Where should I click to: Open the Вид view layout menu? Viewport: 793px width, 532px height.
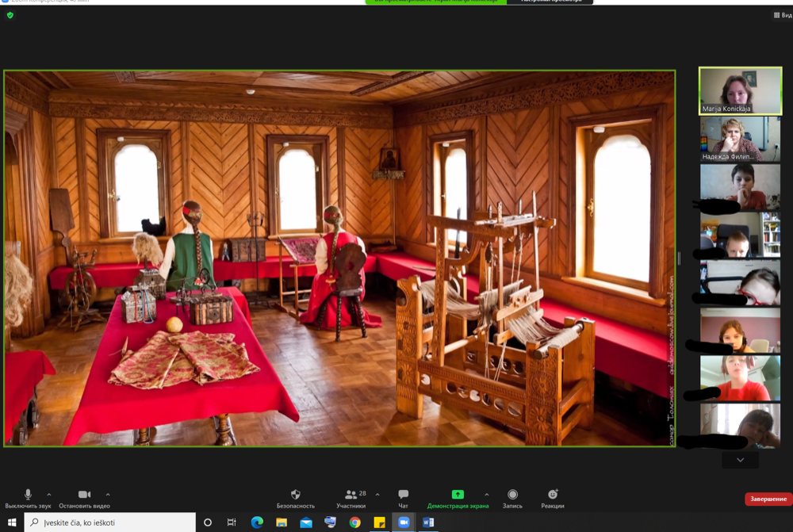tap(783, 15)
